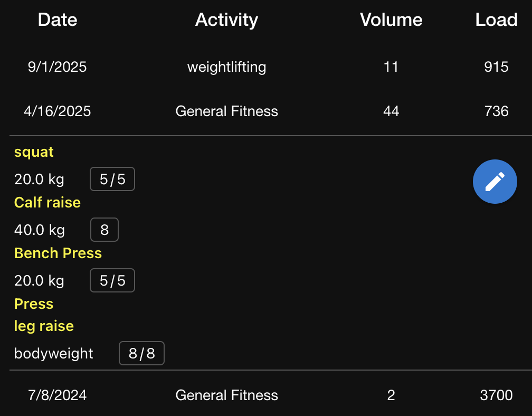Click the 3700 load value
This screenshot has width=532, height=416.
496,395
